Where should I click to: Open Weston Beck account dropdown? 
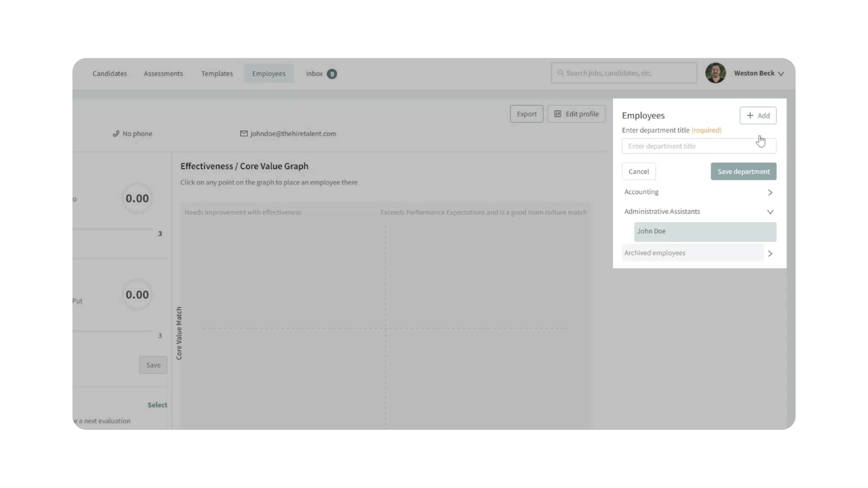[x=781, y=73]
